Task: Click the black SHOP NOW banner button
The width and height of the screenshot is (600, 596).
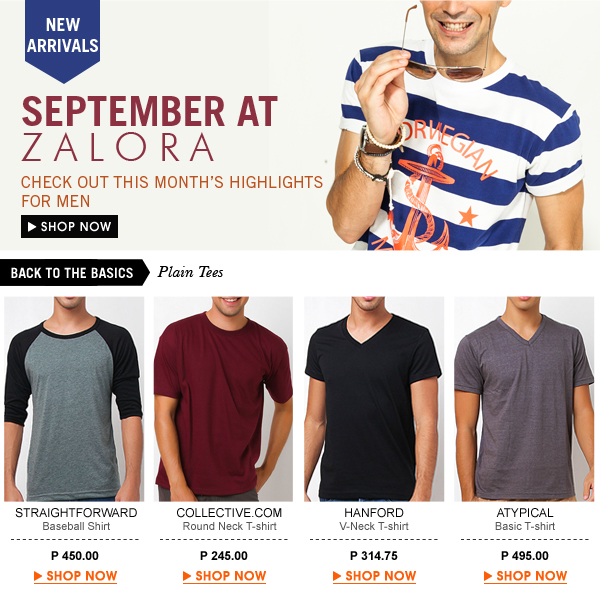Action: tap(69, 226)
